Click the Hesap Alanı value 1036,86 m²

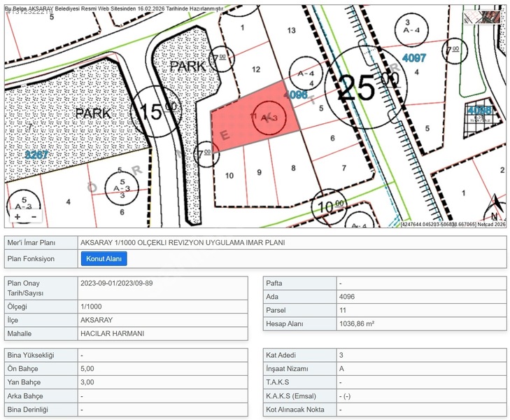coord(357,323)
